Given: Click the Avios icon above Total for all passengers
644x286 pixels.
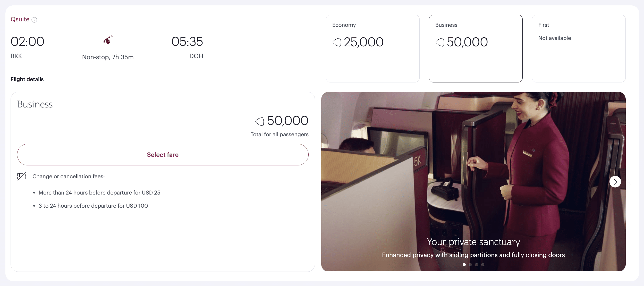Looking at the screenshot, I should point(260,121).
